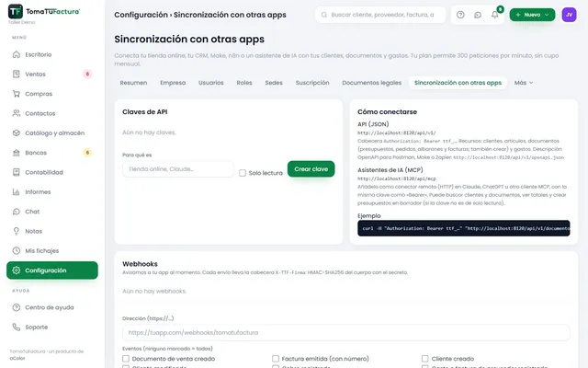Image resolution: width=588 pixels, height=368 pixels.
Task: Open Soporte phone icon
Action: 17,327
